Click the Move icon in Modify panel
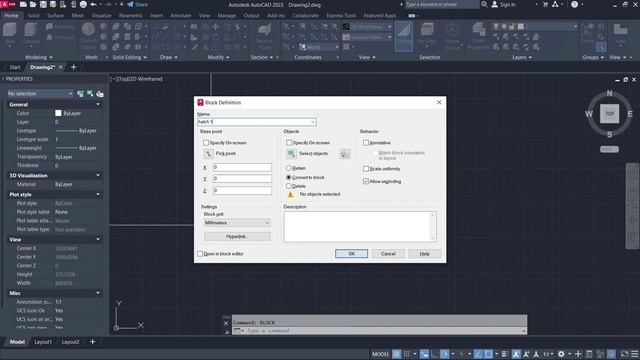 coord(215,27)
